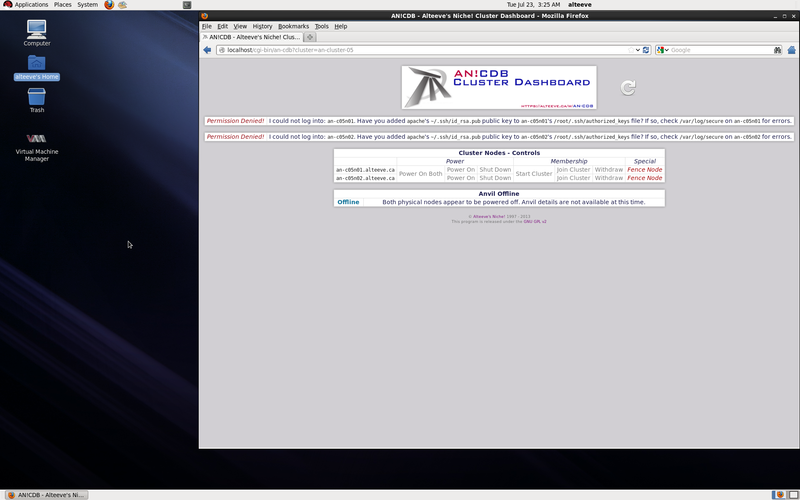800x500 pixels.
Task: Click Fence Node for an-c05n01
Action: pyautogui.click(x=644, y=169)
